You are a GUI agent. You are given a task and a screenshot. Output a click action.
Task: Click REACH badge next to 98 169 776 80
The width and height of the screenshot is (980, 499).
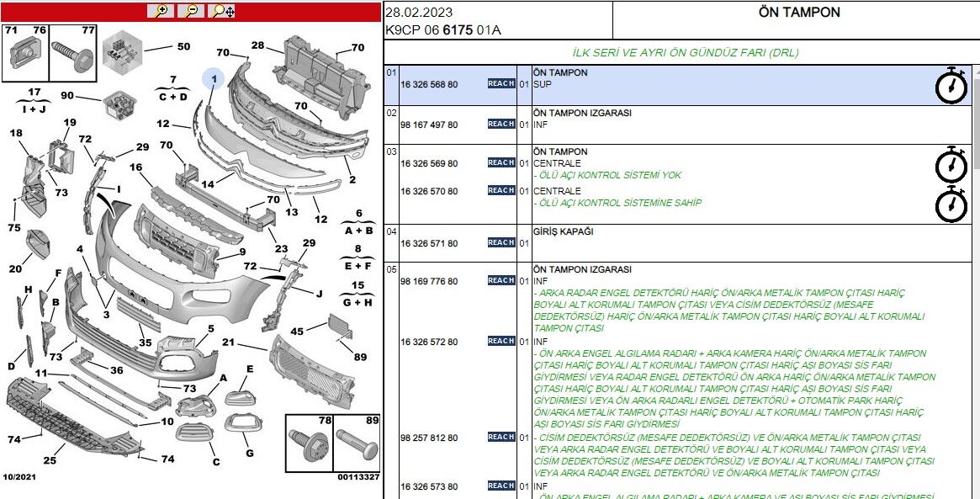(501, 280)
